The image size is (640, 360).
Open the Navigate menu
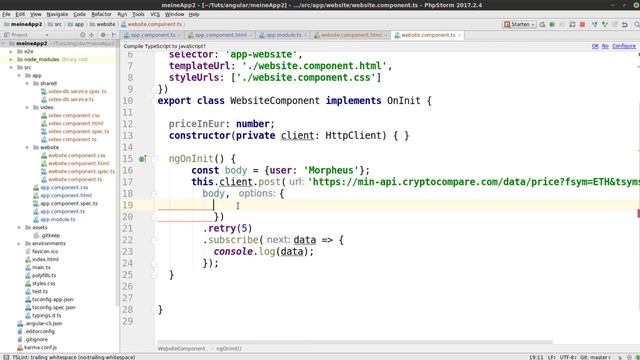[57, 14]
